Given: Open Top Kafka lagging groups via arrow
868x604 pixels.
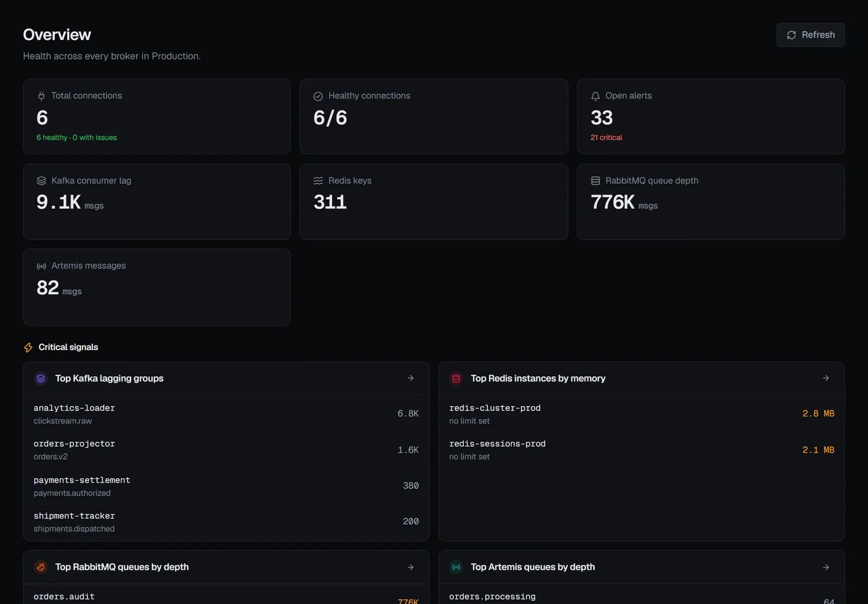Looking at the screenshot, I should coord(411,378).
